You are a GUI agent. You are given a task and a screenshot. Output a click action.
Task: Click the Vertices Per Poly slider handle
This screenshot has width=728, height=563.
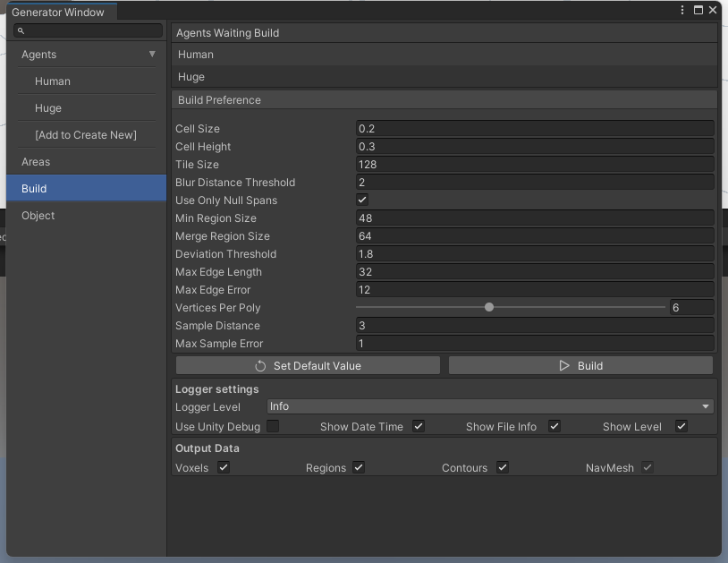pyautogui.click(x=489, y=307)
